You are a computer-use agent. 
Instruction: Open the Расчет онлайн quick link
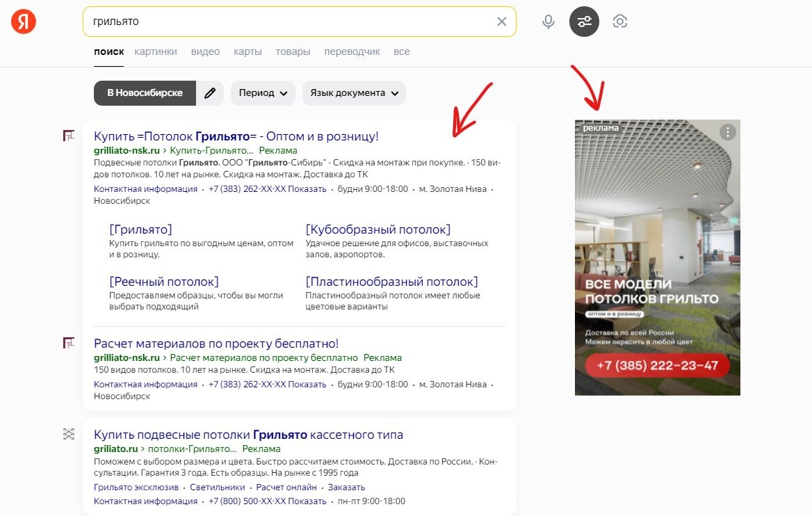(286, 487)
